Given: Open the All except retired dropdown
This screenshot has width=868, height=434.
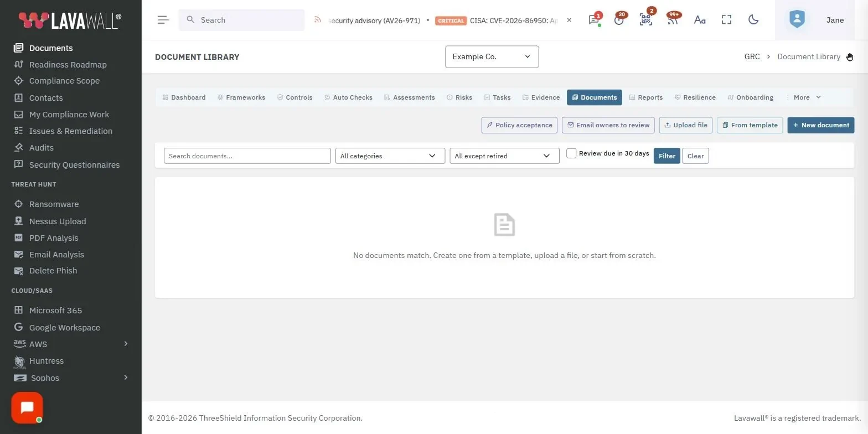Looking at the screenshot, I should point(504,156).
